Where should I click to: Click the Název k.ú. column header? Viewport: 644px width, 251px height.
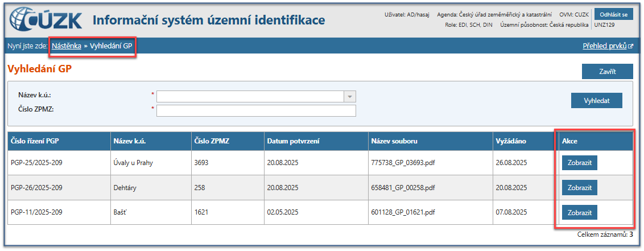point(131,141)
